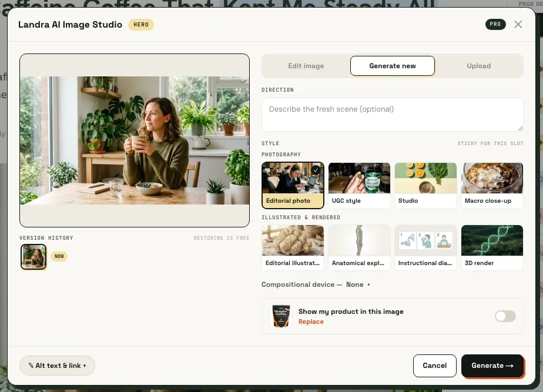Select the current version history thumbnail
This screenshot has width=543, height=392.
tap(33, 257)
